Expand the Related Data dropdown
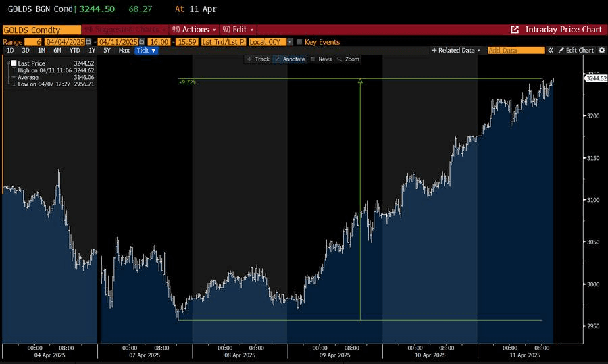Screen dimensions: 608x364 pos(456,51)
